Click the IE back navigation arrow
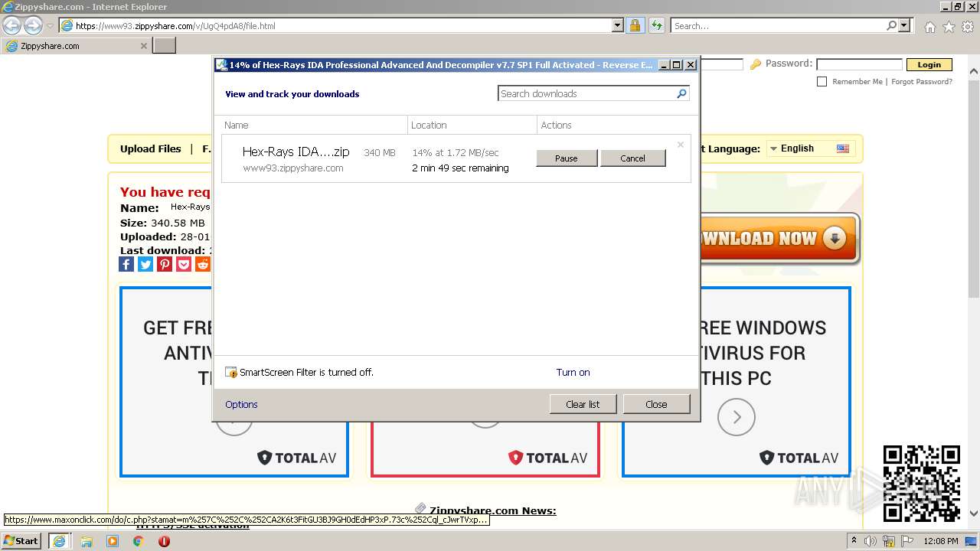The image size is (980, 551). coord(12,25)
